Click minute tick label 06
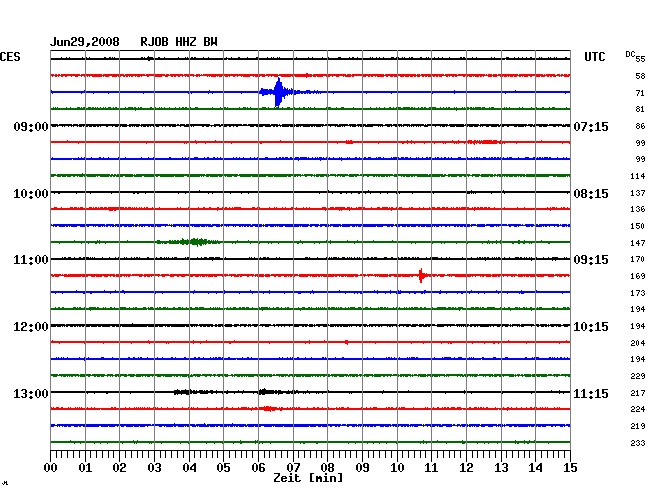 (258, 467)
